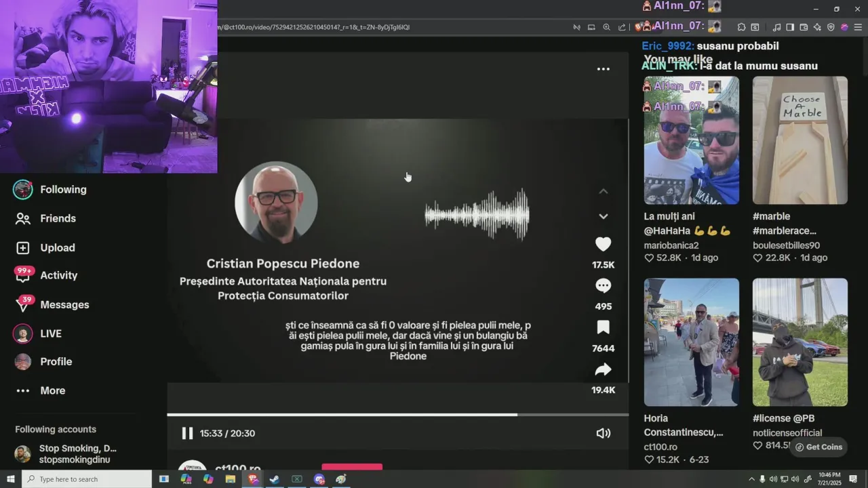
Task: Toggle the browser sidebar panel icon
Action: coord(790,27)
